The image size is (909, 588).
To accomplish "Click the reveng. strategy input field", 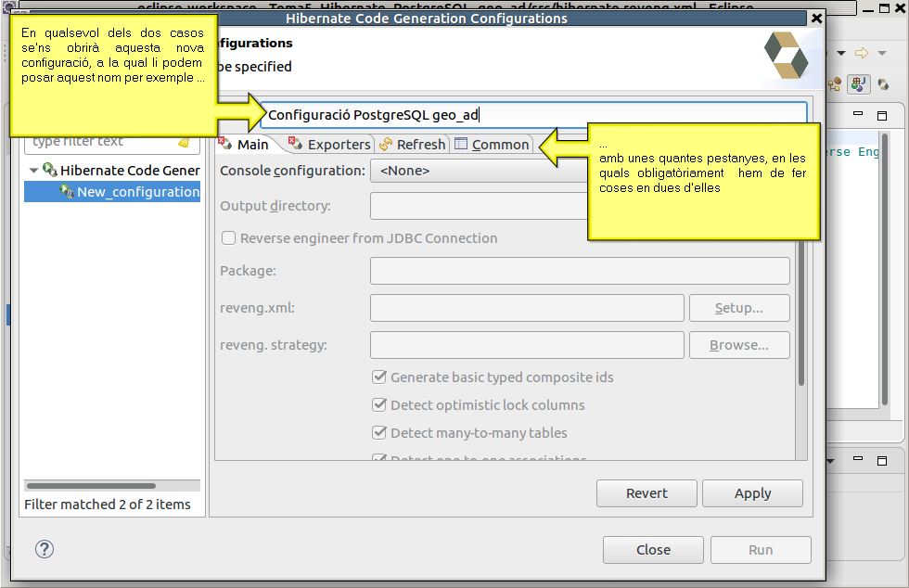I will click(527, 345).
